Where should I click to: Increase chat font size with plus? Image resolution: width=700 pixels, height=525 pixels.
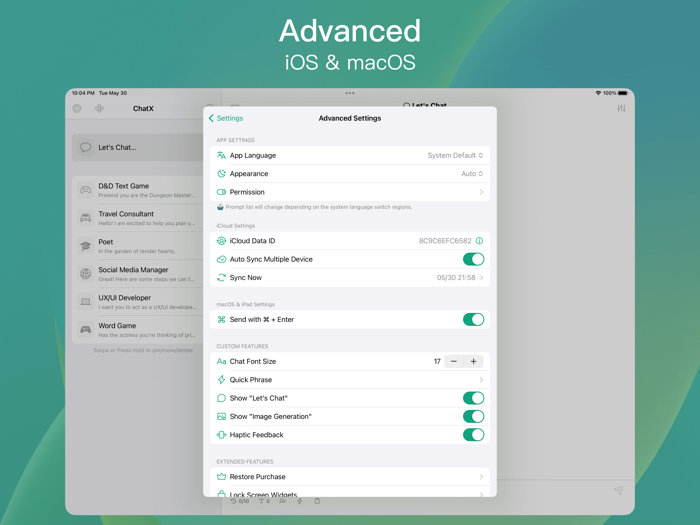coord(473,362)
